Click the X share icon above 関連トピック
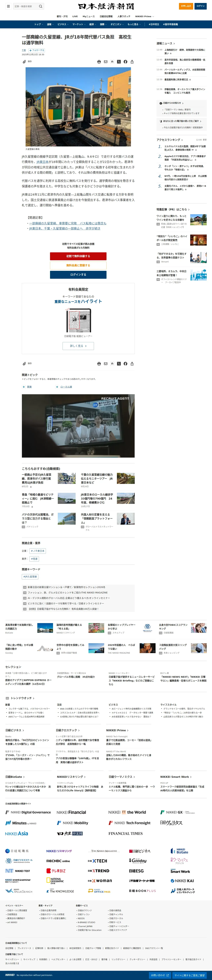Viewport: 212px width, 980px height. point(119,363)
